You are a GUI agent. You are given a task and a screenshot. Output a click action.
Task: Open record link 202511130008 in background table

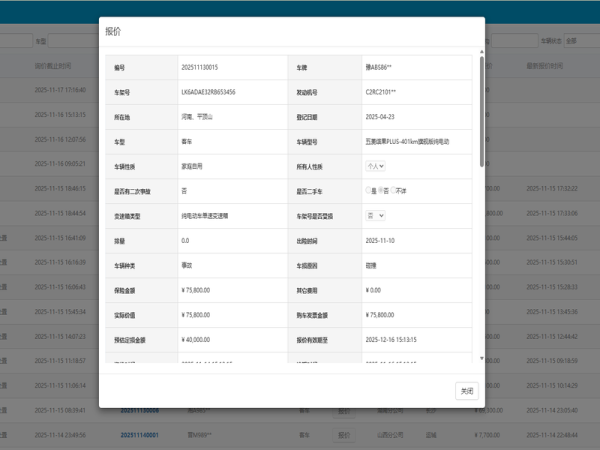(139, 410)
